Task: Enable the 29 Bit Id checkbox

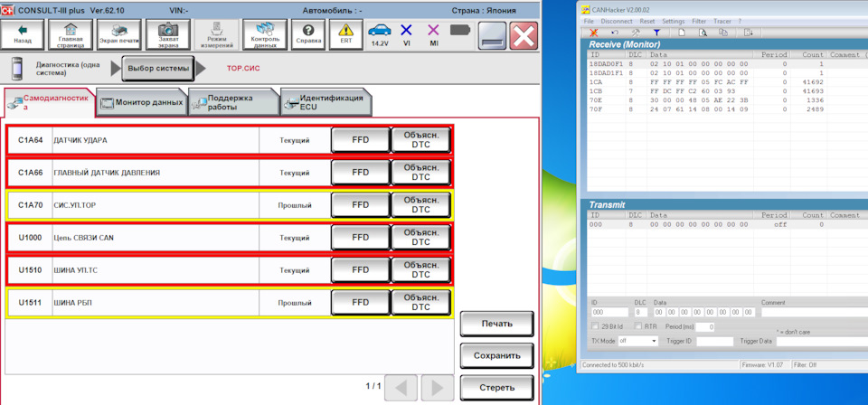Action: (x=596, y=326)
